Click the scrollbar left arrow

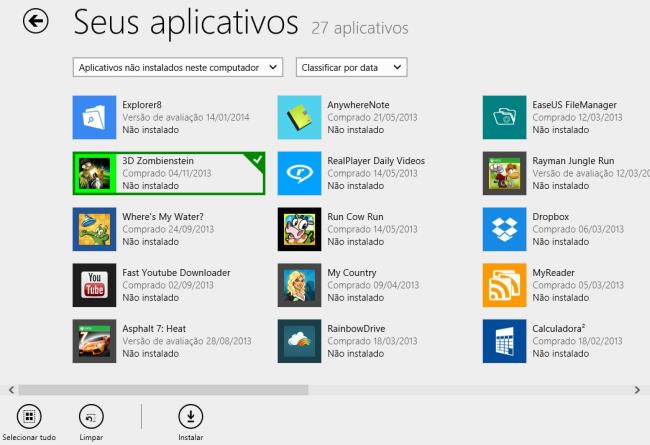coord(11,390)
